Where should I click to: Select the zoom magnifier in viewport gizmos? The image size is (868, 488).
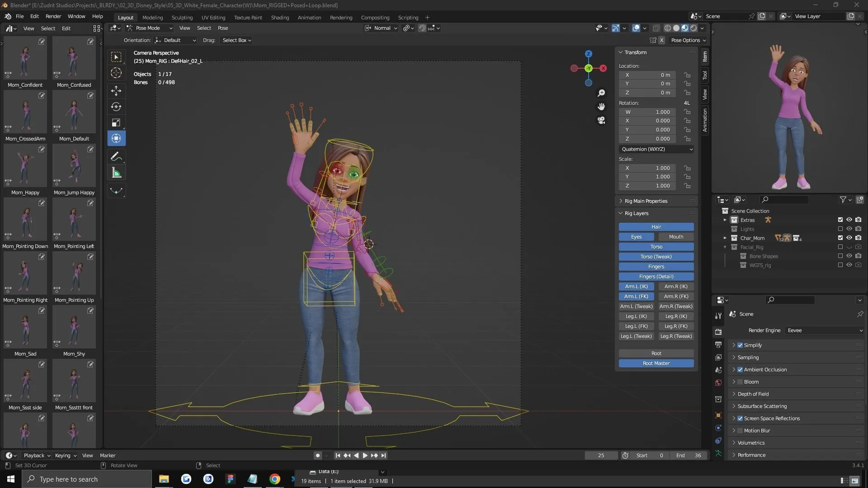click(601, 93)
